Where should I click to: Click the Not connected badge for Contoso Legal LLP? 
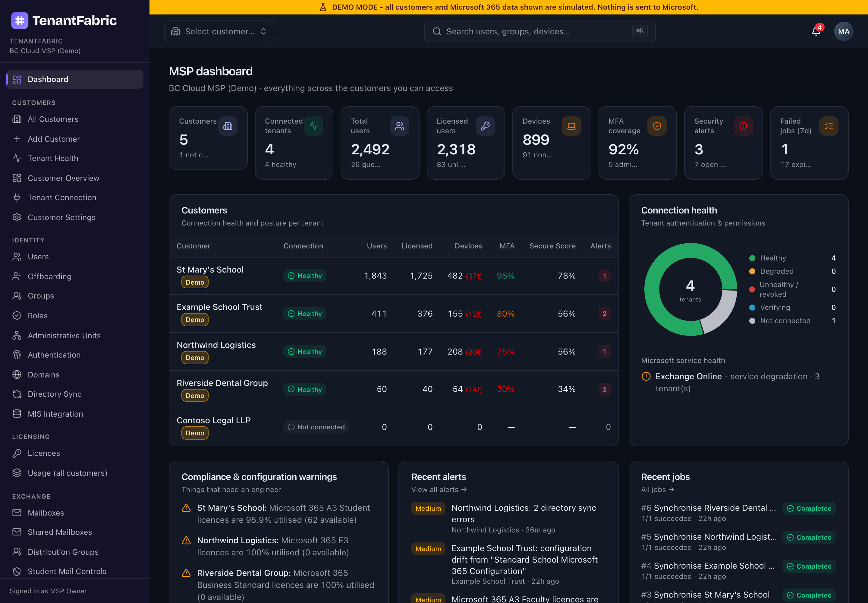point(316,427)
